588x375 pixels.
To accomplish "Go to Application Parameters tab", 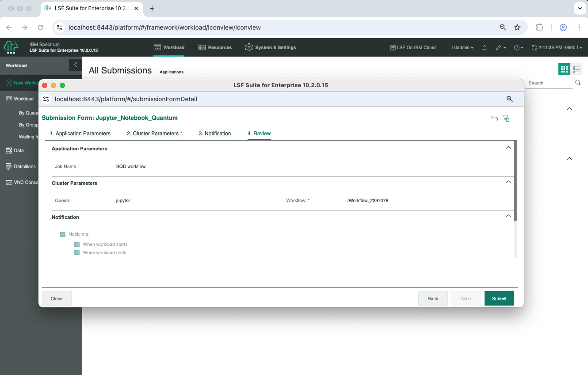I will pos(80,134).
